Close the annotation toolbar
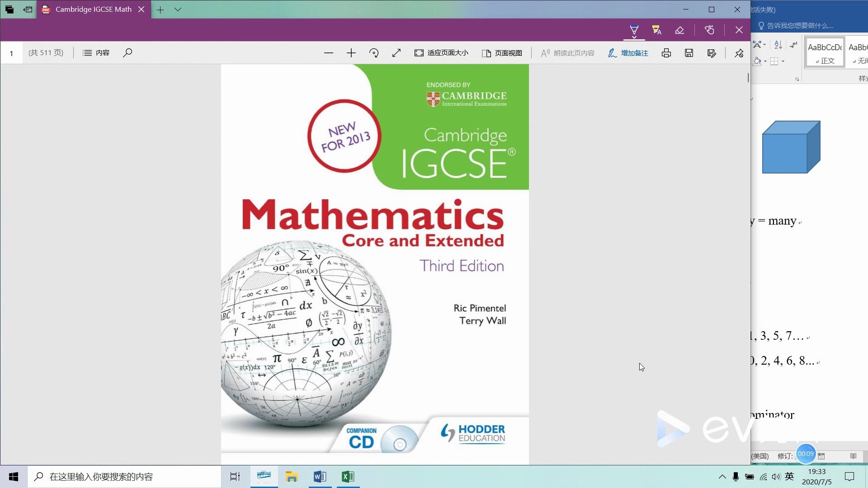This screenshot has height=488, width=868. (739, 30)
